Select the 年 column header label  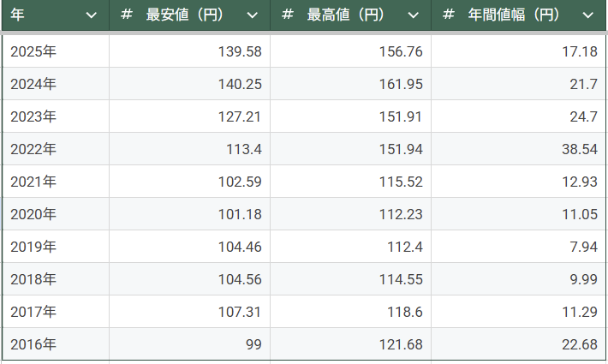tap(18, 15)
